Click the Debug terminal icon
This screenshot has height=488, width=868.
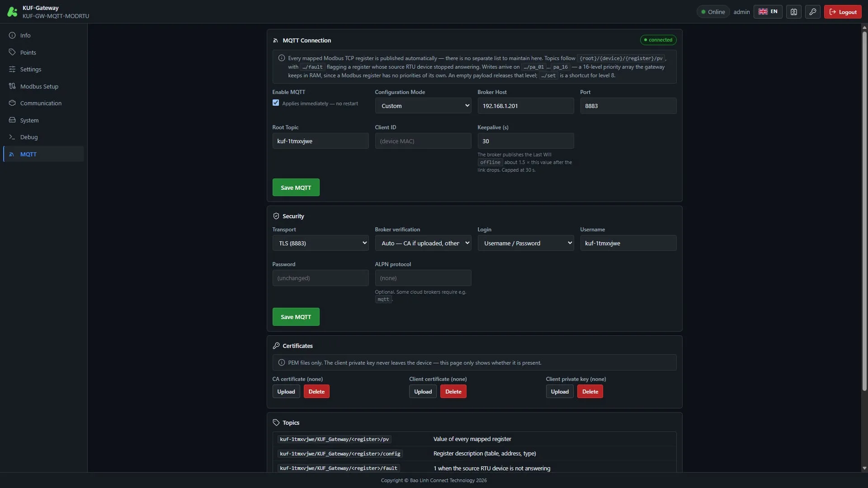point(12,137)
